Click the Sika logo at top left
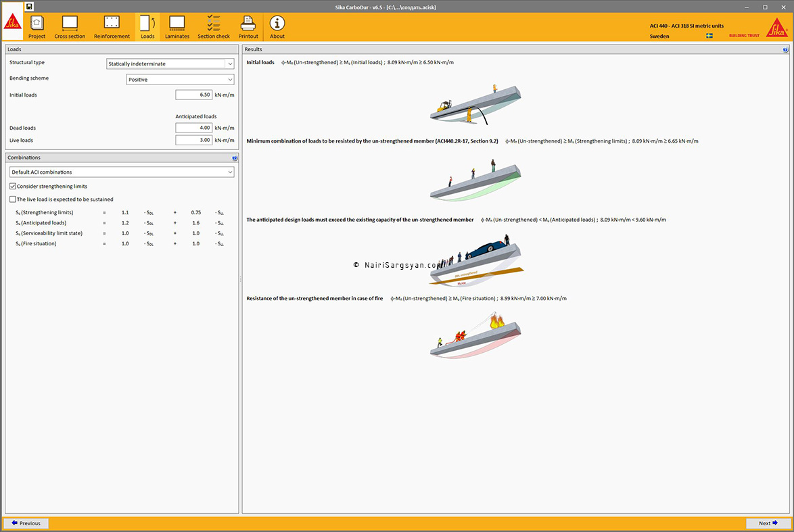This screenshot has width=794, height=532. [x=12, y=22]
